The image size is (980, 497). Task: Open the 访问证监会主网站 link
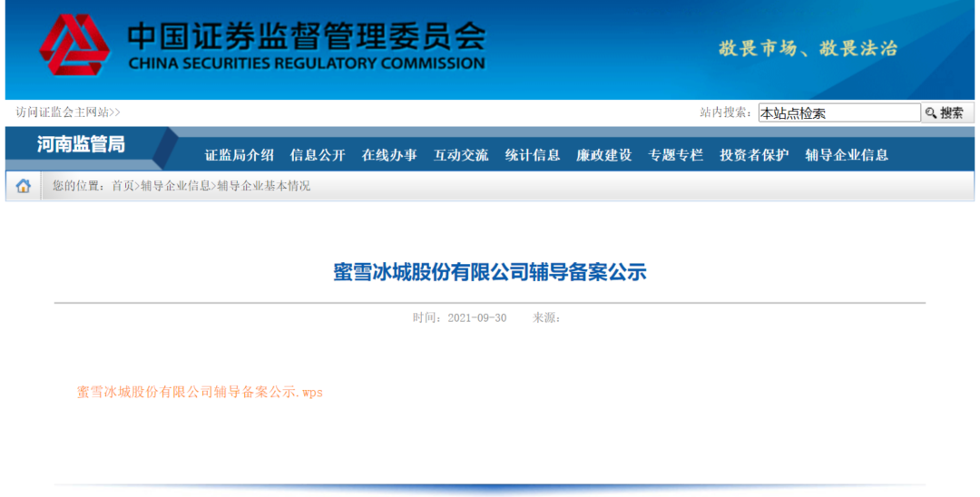[x=67, y=112]
